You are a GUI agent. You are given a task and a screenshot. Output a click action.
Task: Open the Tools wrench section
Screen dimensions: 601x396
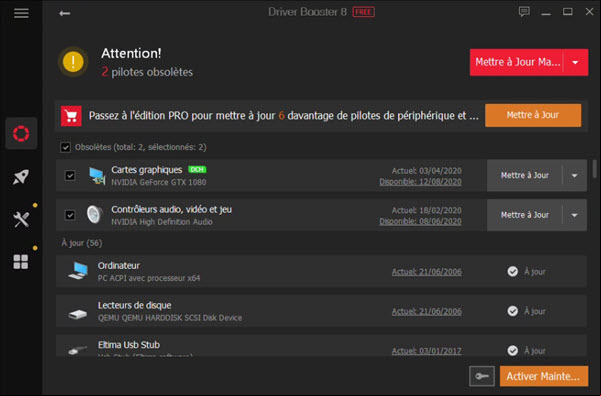point(21,219)
